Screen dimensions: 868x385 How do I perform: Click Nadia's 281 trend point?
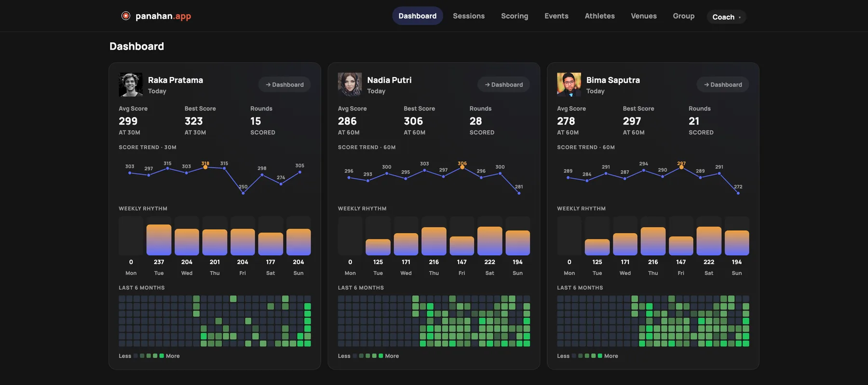pos(519,193)
